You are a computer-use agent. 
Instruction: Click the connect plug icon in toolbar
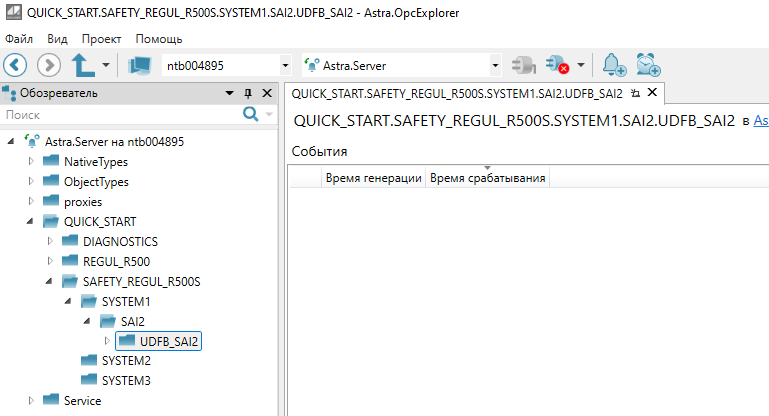(522, 66)
